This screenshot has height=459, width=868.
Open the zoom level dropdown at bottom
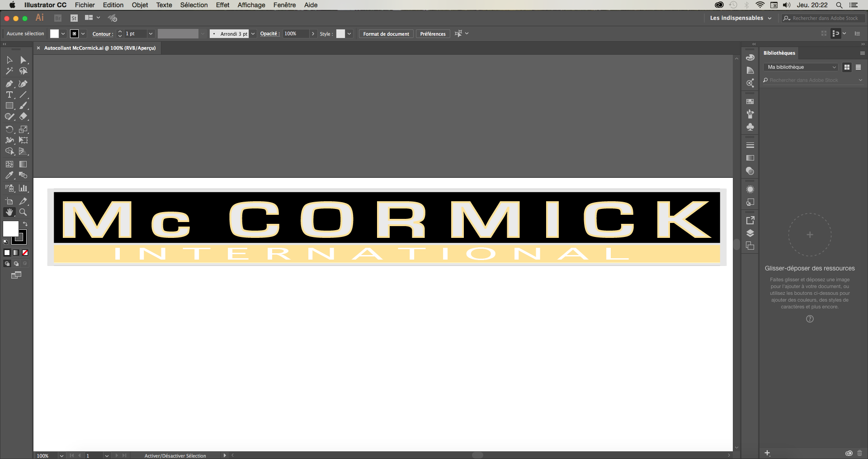point(61,456)
